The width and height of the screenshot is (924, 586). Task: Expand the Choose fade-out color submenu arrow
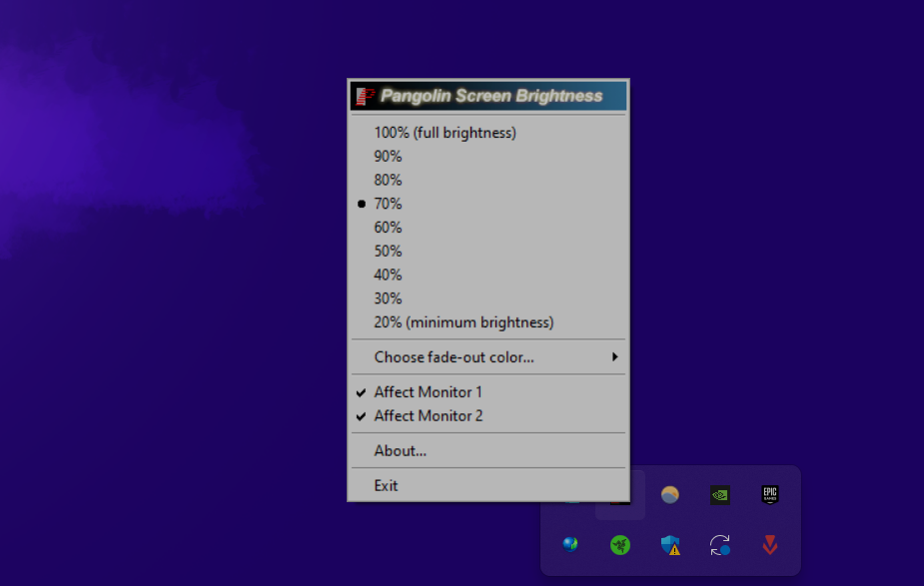[x=614, y=357]
